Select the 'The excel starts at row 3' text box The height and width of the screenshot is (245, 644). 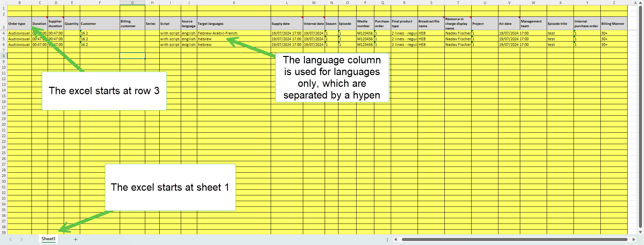(x=104, y=91)
